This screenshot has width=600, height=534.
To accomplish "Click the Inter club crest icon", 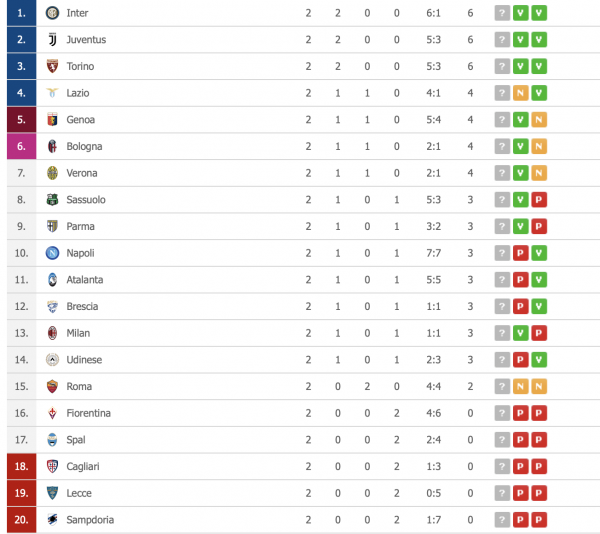I will (x=53, y=13).
